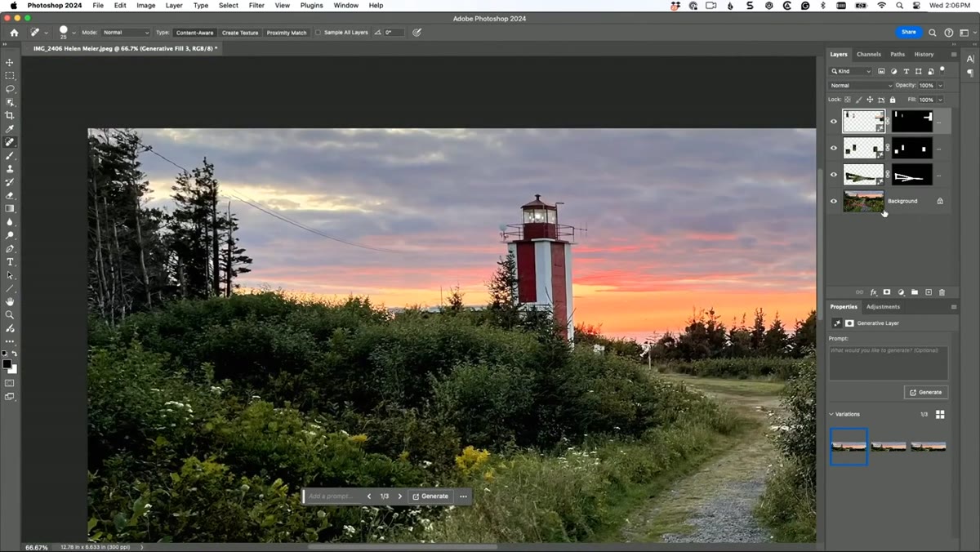This screenshot has height=552, width=980.
Task: Select the Blur tool
Action: (x=10, y=221)
